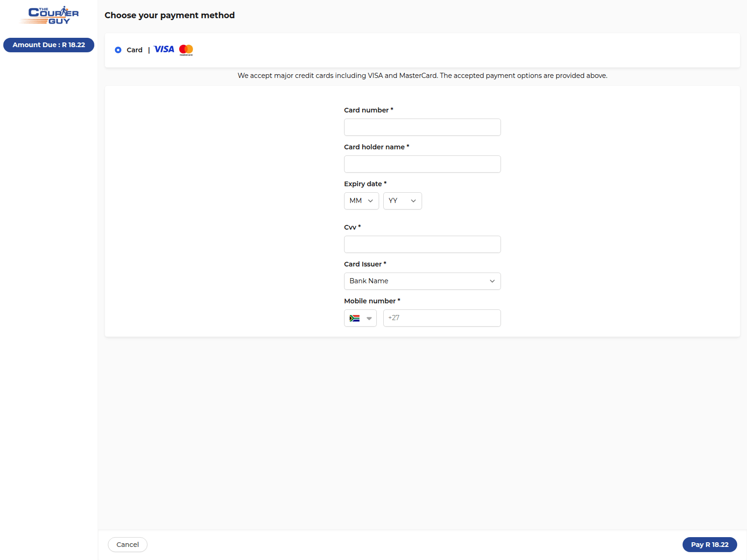747x560 pixels.
Task: Focus the Card number input field
Action: [x=423, y=127]
